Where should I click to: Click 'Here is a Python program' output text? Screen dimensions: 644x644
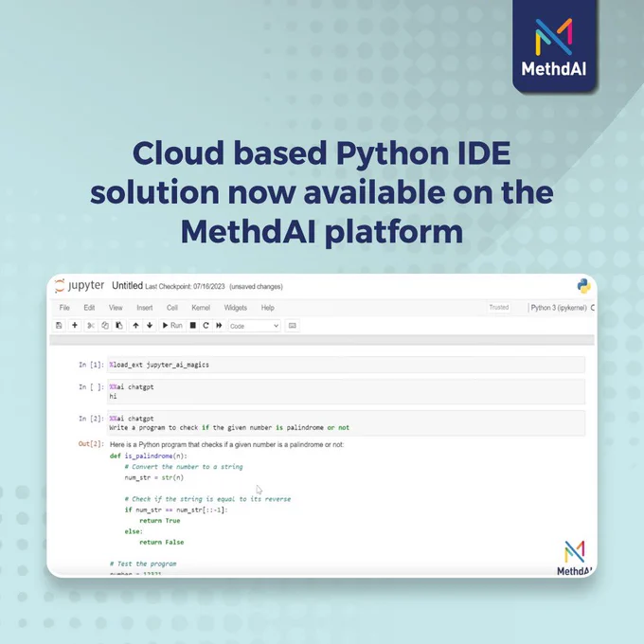(x=226, y=444)
